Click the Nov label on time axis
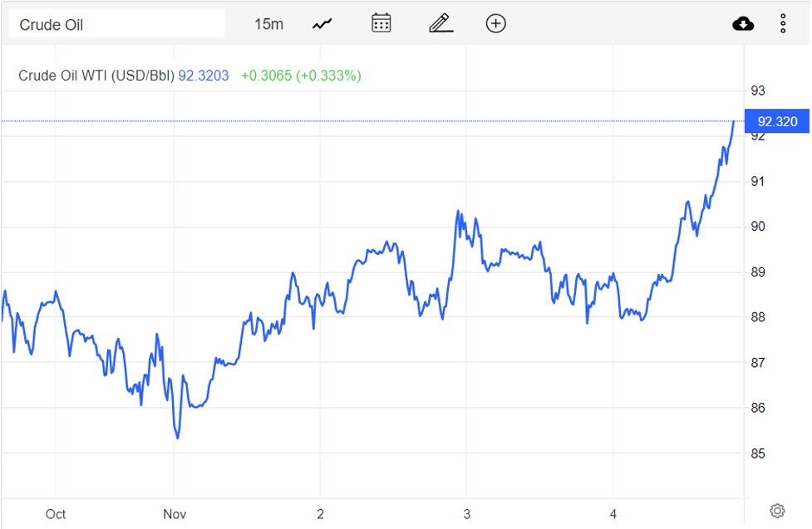Screen dimensions: 812x529 [x=175, y=514]
